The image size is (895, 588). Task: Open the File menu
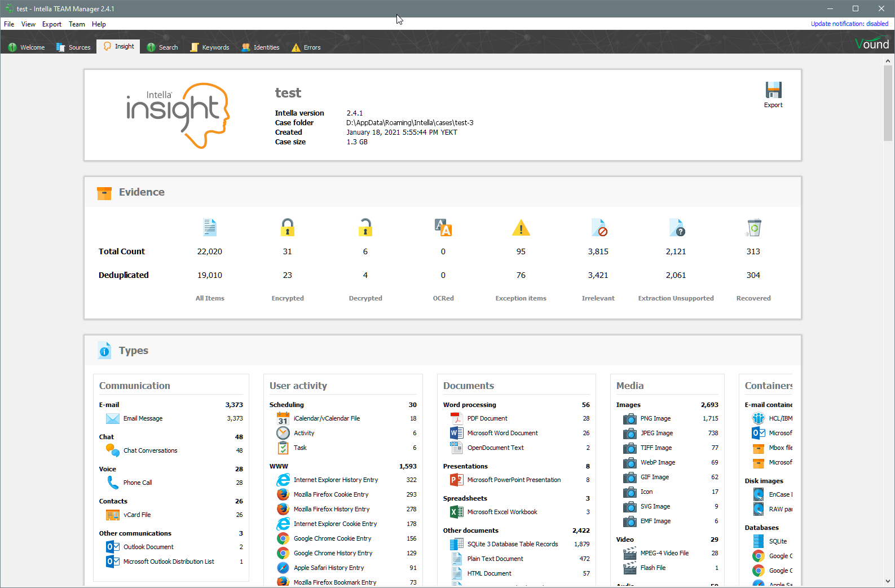click(9, 24)
